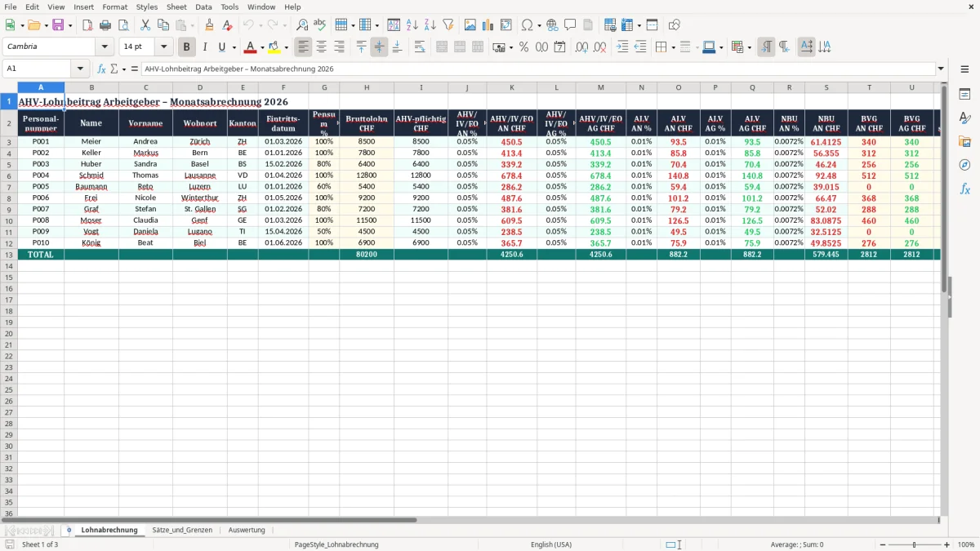This screenshot has height=551, width=980.
Task: Open the font color dropdown arrow
Action: (x=262, y=47)
